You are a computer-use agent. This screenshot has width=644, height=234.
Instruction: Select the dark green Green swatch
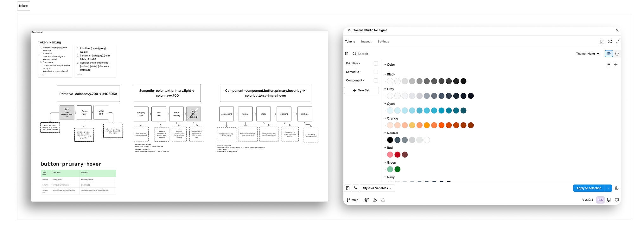click(398, 169)
